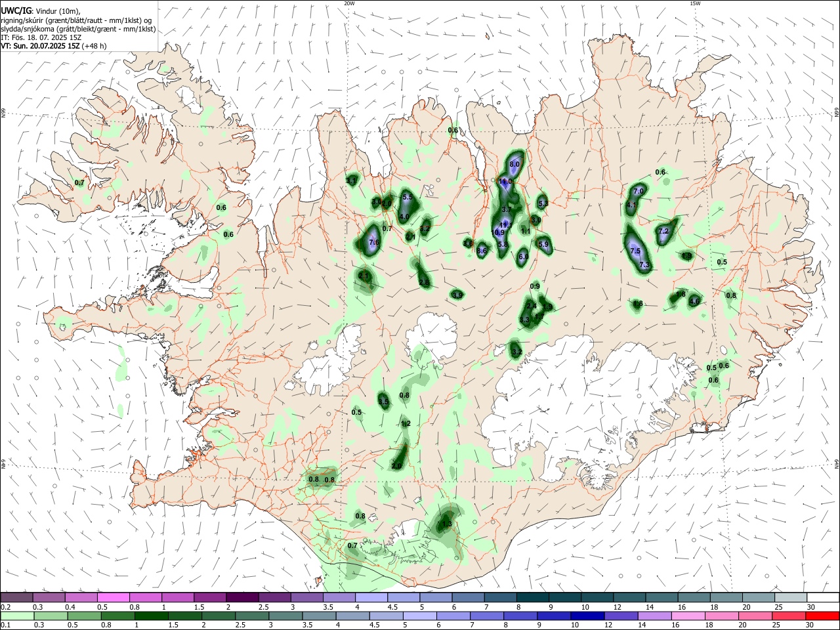840x630 pixels.
Task: Click the 3.1 precipitation value on map
Action: [x=352, y=180]
